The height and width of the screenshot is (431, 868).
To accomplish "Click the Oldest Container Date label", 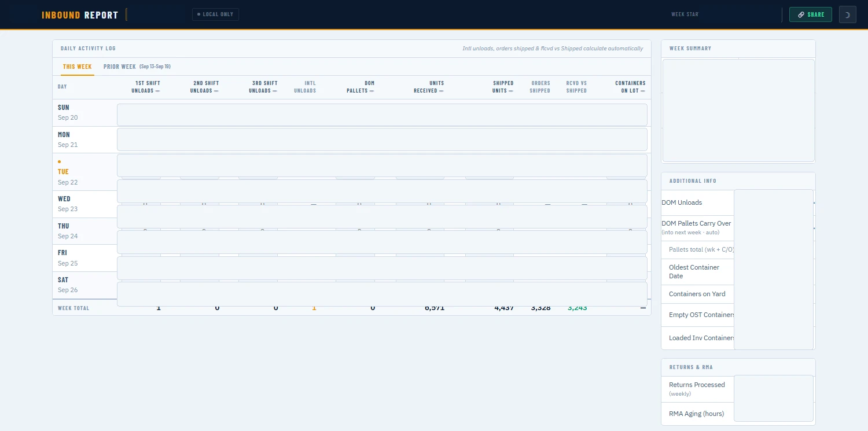I will (694, 271).
